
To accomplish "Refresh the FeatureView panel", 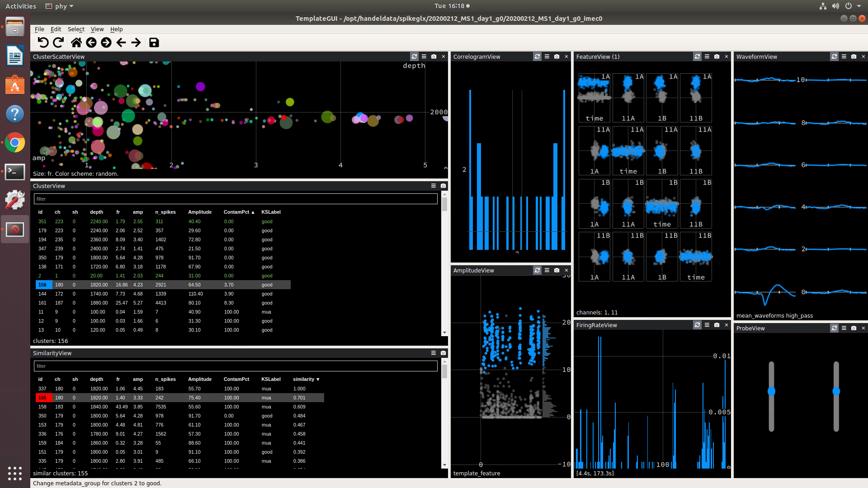I will point(697,56).
